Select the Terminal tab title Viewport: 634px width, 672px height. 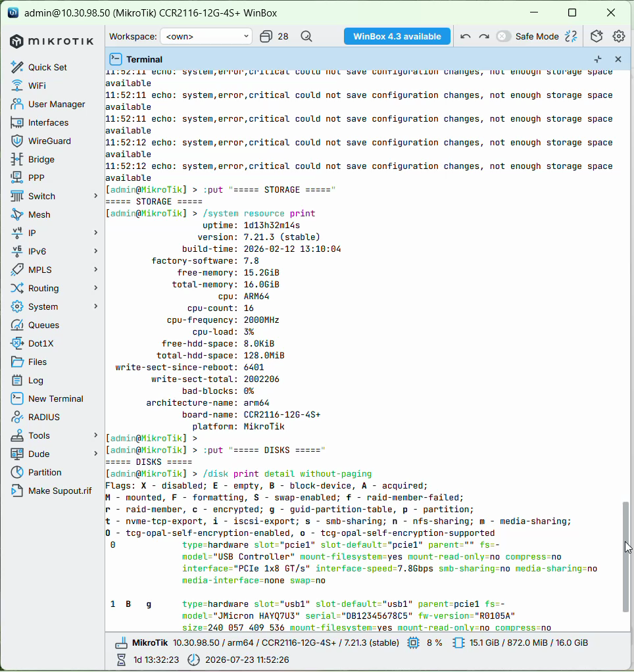tap(144, 59)
